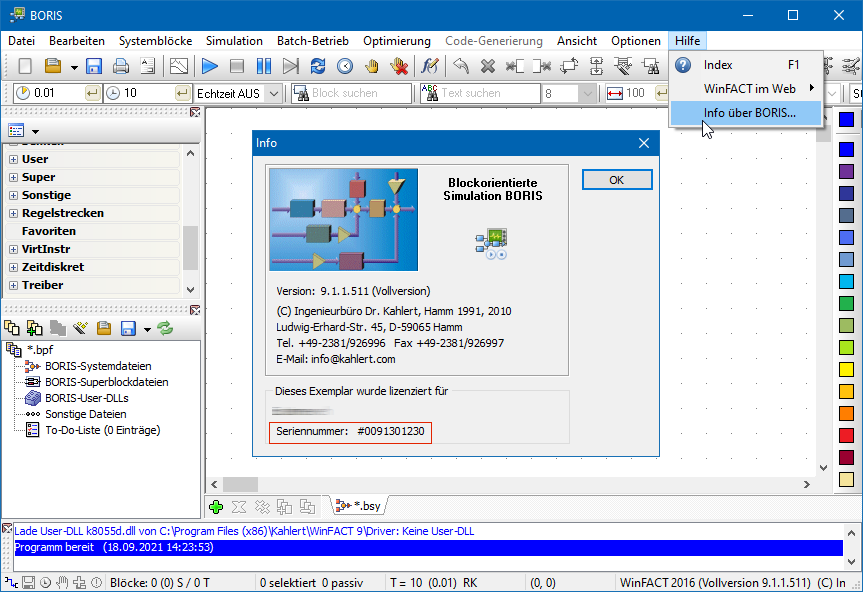Close the Info dialog with X

click(644, 143)
